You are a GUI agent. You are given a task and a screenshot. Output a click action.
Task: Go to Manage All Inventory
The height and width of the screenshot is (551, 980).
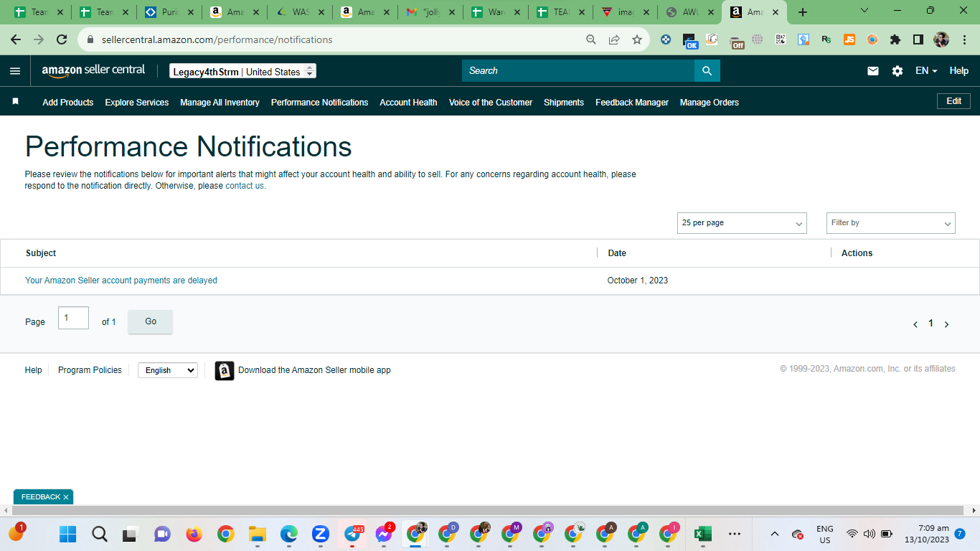coord(220,103)
